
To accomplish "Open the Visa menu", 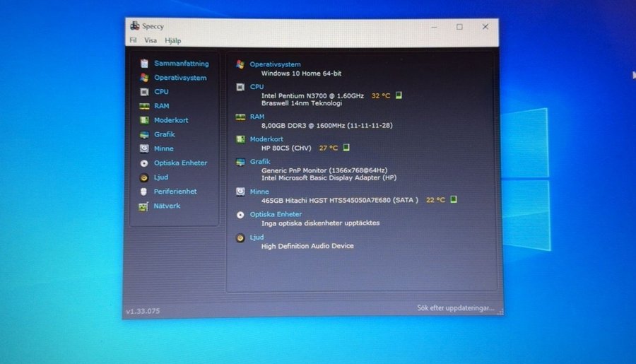I will [151, 41].
